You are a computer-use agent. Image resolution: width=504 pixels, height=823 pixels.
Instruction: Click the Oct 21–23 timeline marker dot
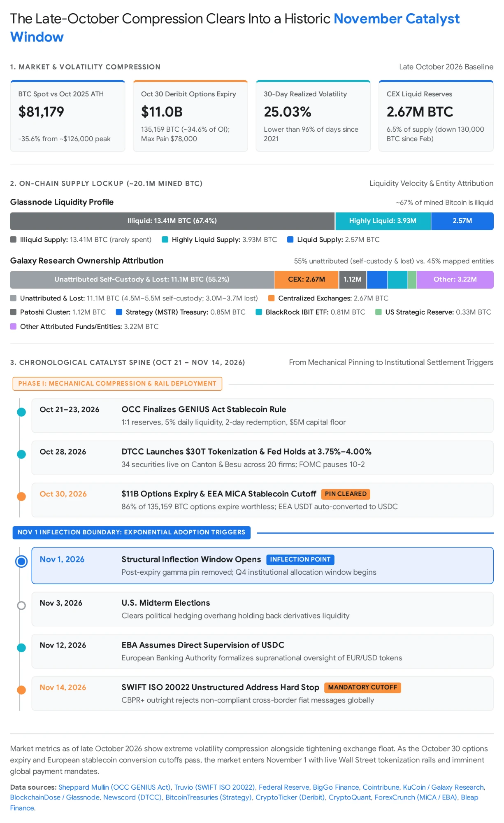(x=21, y=412)
